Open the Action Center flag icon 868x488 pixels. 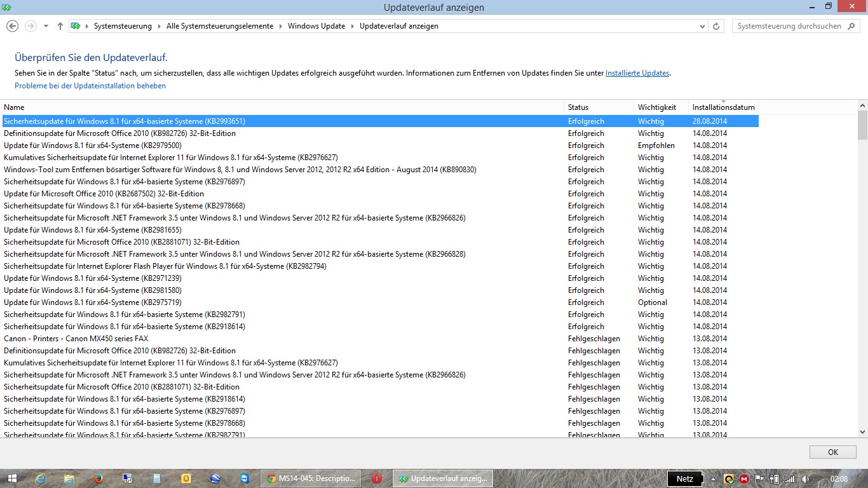pos(759,478)
